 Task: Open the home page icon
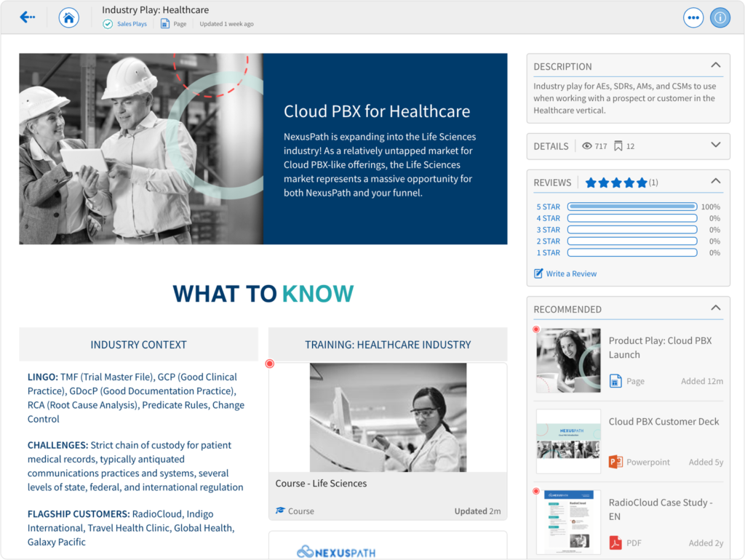click(69, 18)
